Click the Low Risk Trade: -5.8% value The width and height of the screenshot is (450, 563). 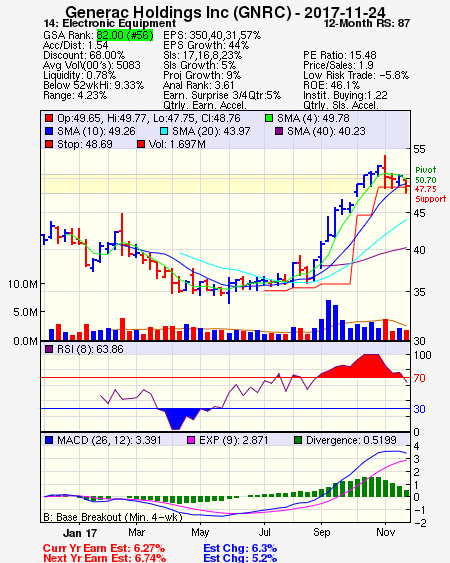click(x=356, y=75)
